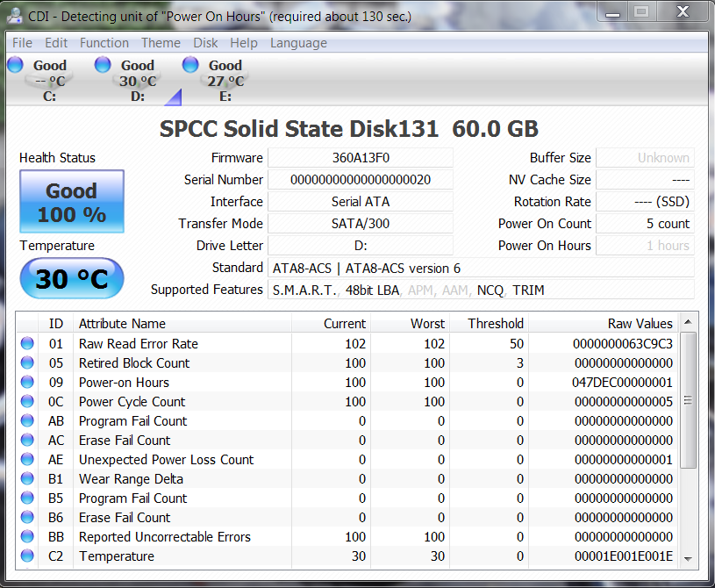Open the Theme menu
This screenshot has width=715, height=588.
161,43
